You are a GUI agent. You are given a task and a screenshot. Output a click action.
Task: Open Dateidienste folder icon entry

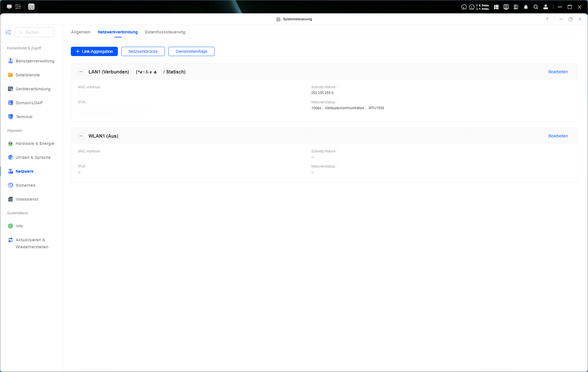[x=28, y=75]
